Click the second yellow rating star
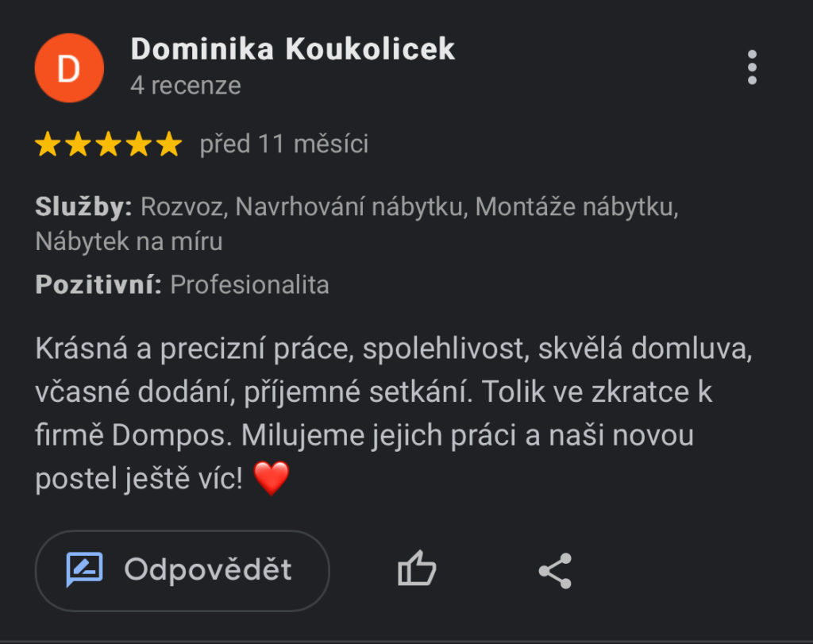The width and height of the screenshot is (813, 644). tap(79, 145)
